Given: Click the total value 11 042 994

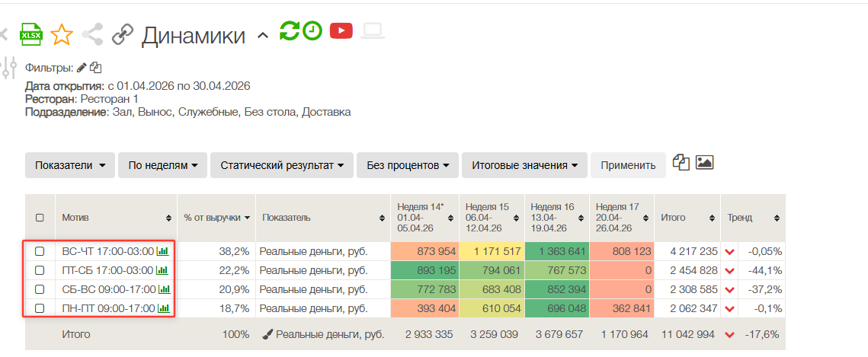Looking at the screenshot, I should 687,334.
